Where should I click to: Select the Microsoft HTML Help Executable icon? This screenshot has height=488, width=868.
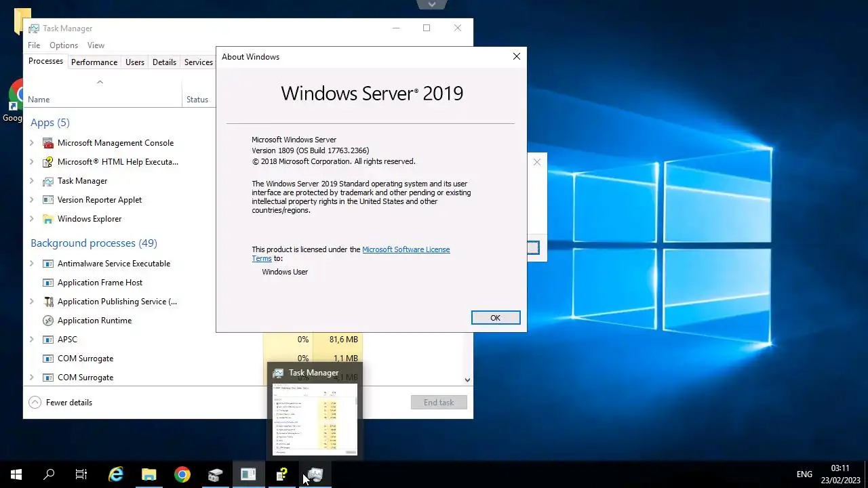tap(48, 162)
